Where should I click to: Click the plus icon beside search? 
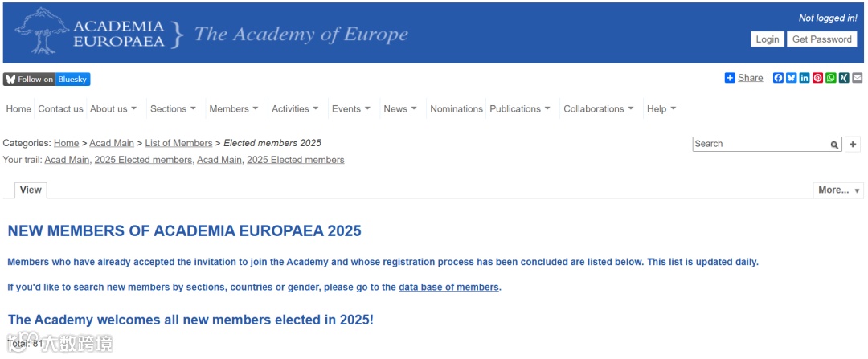(x=854, y=145)
